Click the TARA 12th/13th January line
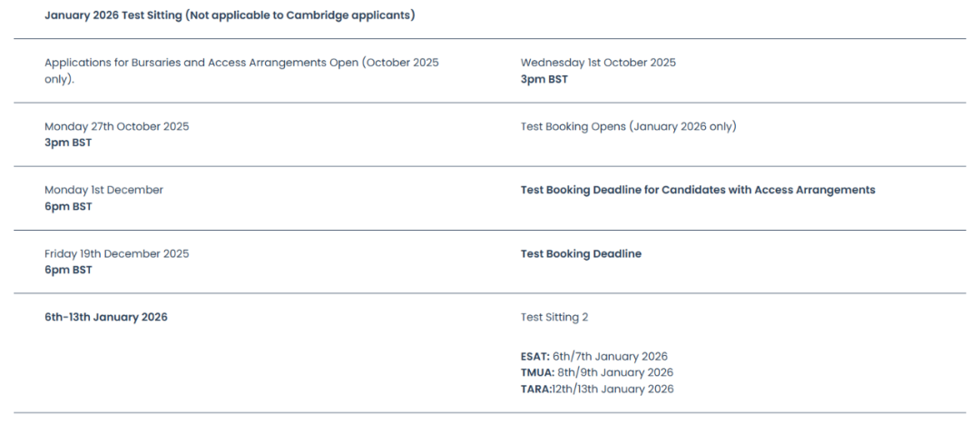Image resolution: width=980 pixels, height=425 pixels. pyautogui.click(x=597, y=390)
